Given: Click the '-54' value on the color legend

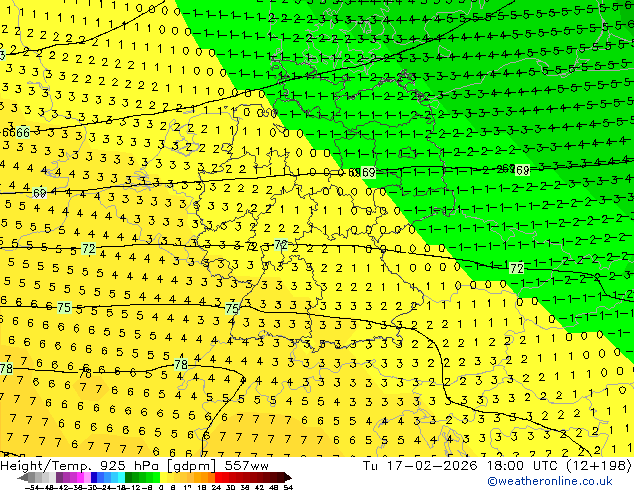Looking at the screenshot, I should tap(32, 487).
